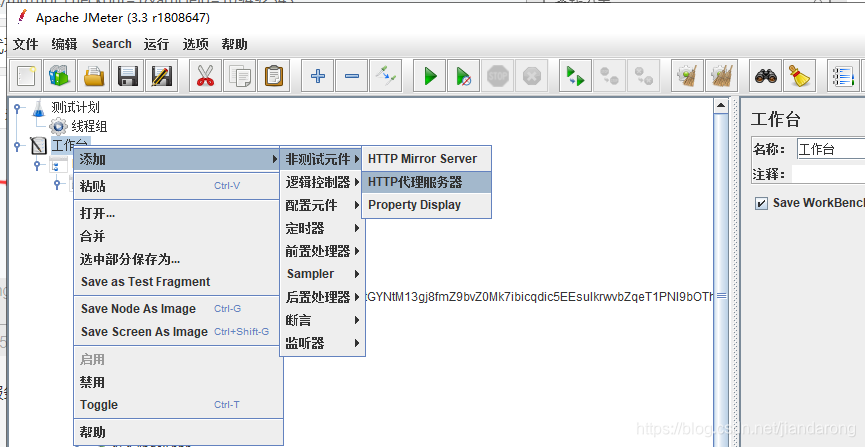Click the New test plan toolbar icon
Screen dimensions: 865x447
(x=26, y=76)
